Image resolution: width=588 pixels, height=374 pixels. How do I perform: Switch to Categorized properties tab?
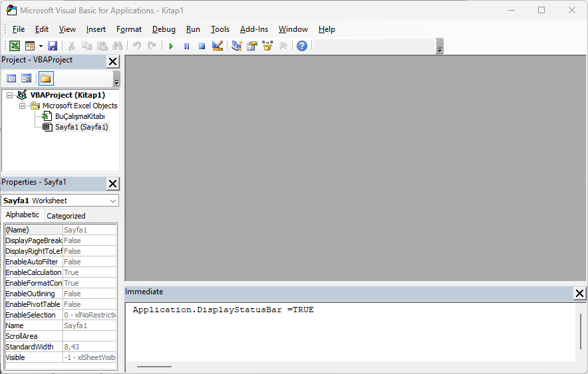(66, 216)
